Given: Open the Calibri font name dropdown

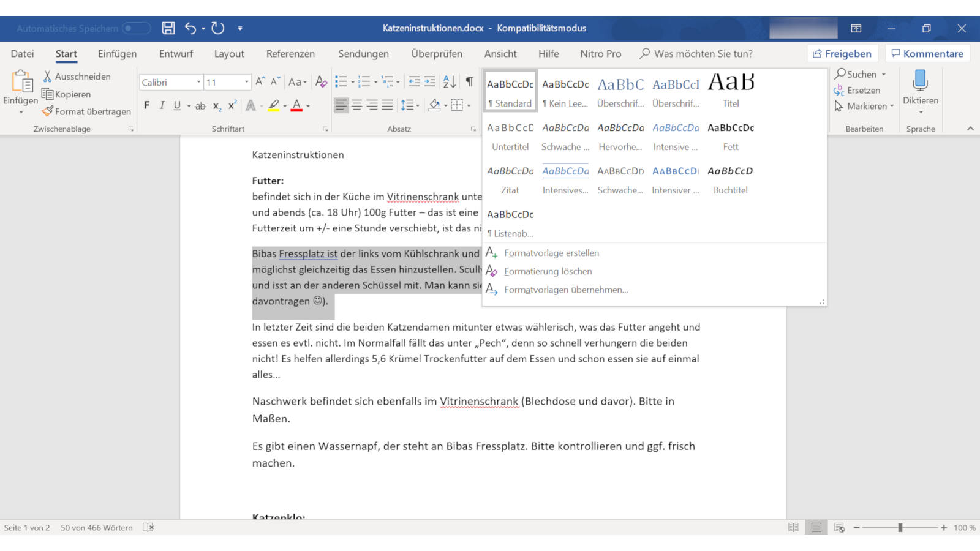Looking at the screenshot, I should (199, 81).
